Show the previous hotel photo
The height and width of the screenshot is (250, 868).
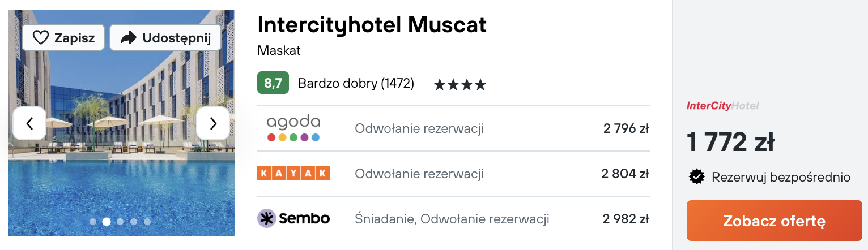[x=29, y=123]
